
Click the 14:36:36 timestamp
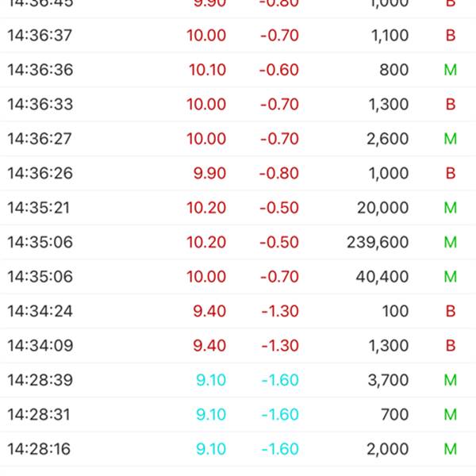tap(40, 70)
